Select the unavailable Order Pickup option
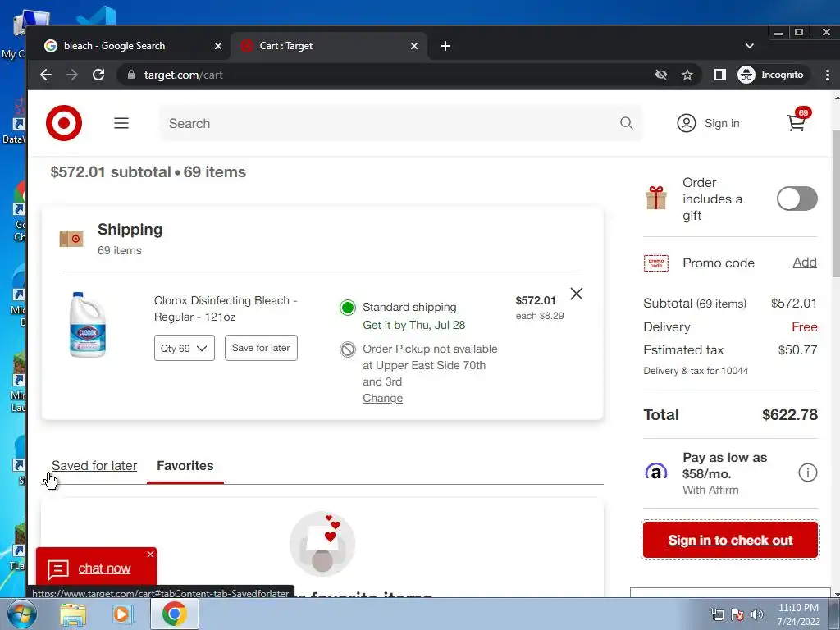 coord(348,349)
